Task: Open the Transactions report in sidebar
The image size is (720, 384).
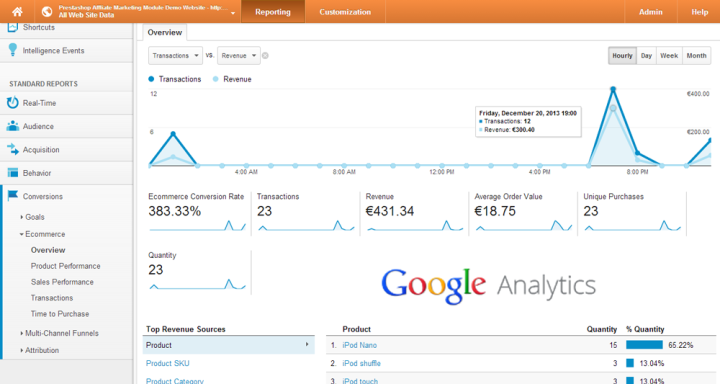Action: tap(52, 298)
